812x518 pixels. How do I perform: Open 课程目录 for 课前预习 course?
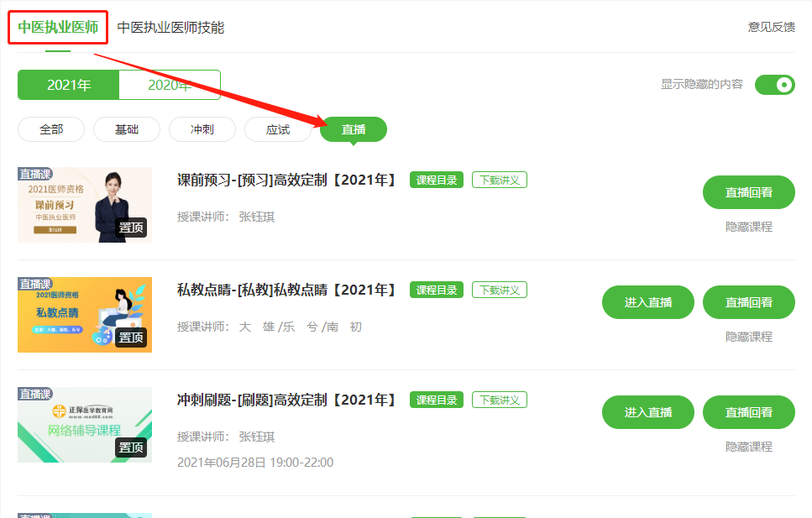pos(437,180)
